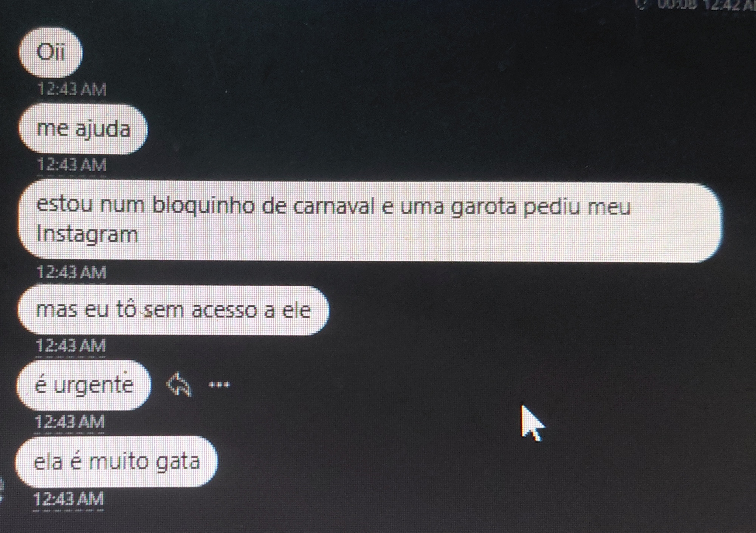Click the word "bloquinho" in the long message
This screenshot has height=533, width=756.
click(x=203, y=206)
